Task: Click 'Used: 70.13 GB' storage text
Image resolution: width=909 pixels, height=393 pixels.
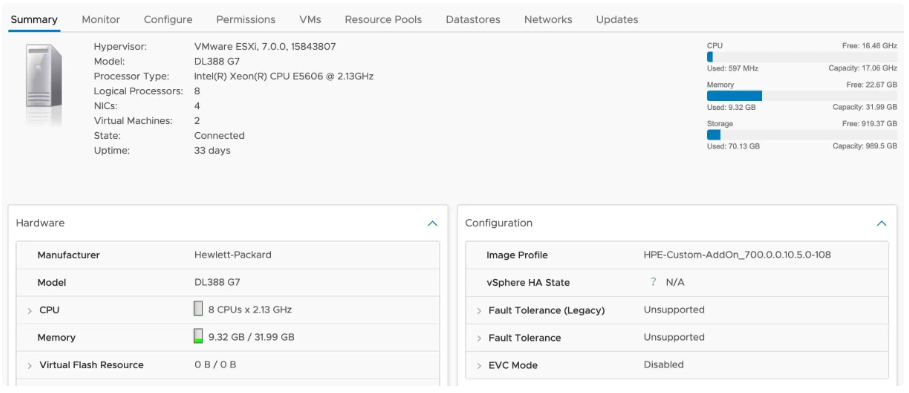Action: pos(733,146)
